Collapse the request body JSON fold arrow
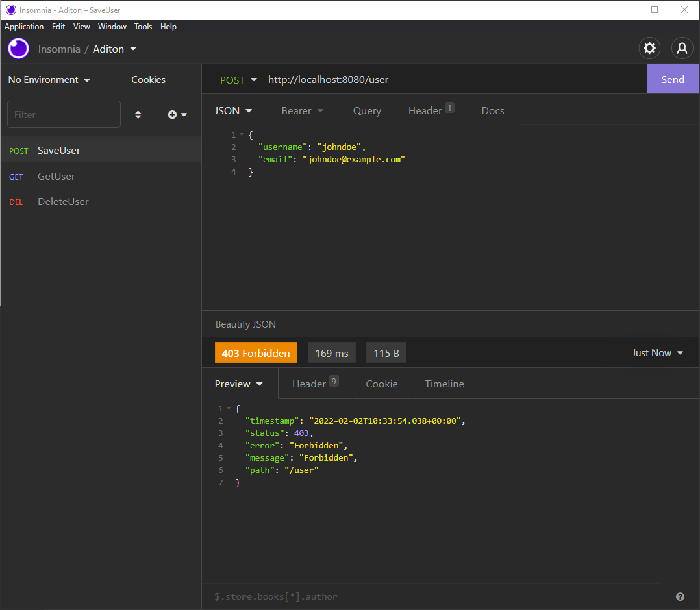The width and height of the screenshot is (700, 610). click(x=242, y=134)
